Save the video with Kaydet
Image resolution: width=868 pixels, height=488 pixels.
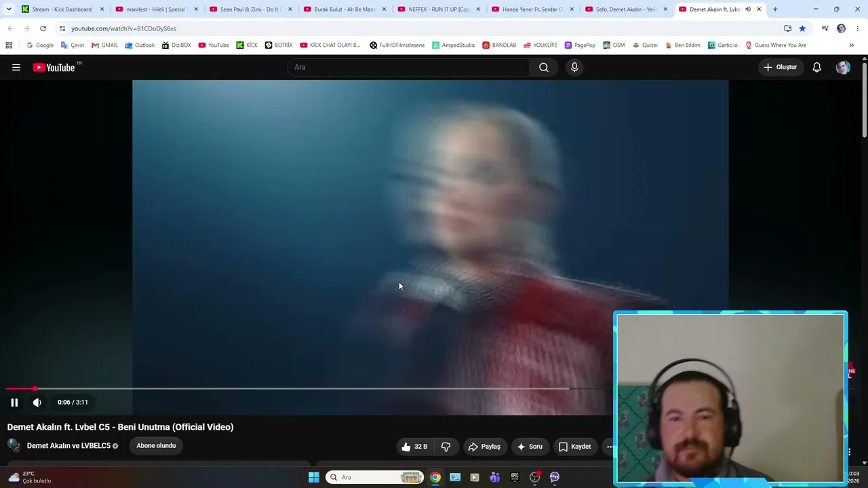(x=574, y=447)
